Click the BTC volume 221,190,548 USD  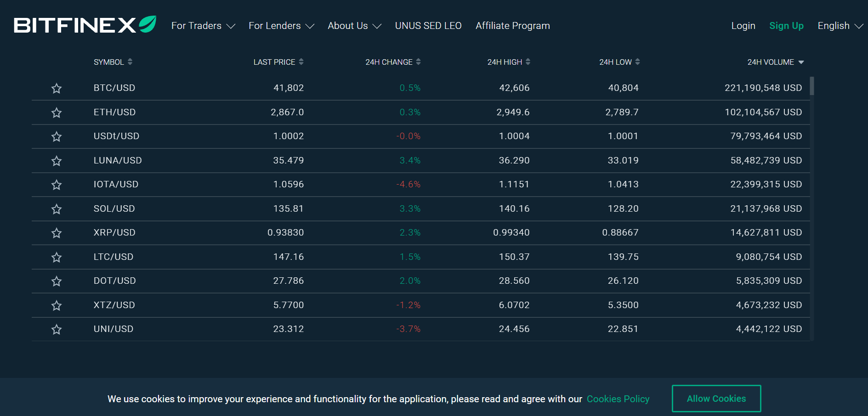click(x=763, y=88)
